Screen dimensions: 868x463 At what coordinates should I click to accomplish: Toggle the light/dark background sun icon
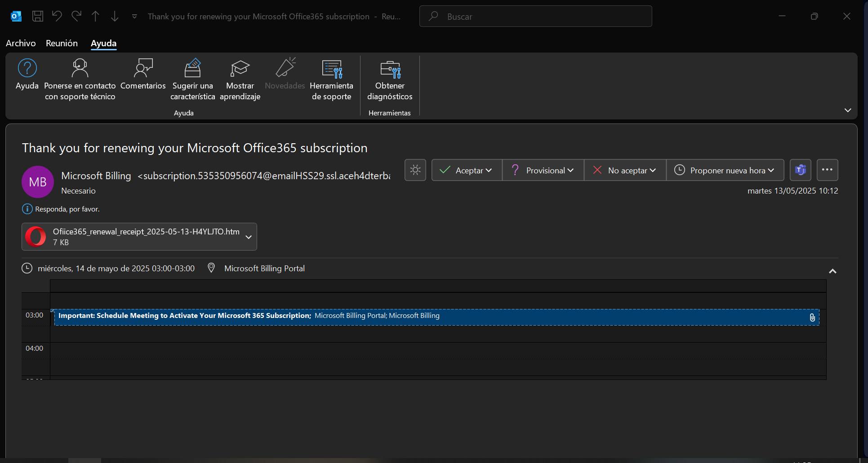click(415, 170)
